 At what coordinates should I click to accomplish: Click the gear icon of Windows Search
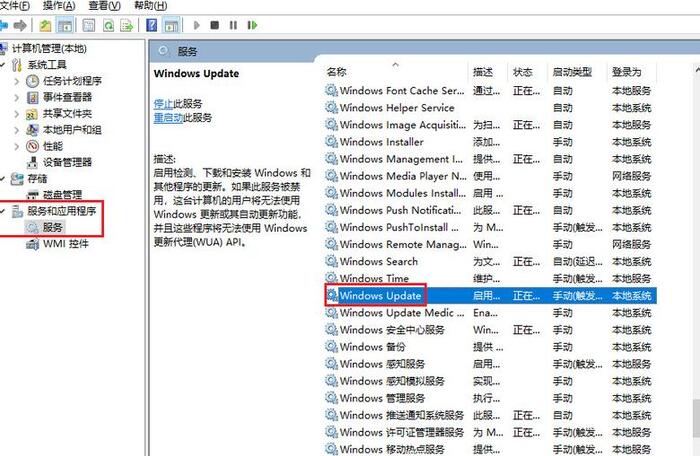click(x=331, y=261)
